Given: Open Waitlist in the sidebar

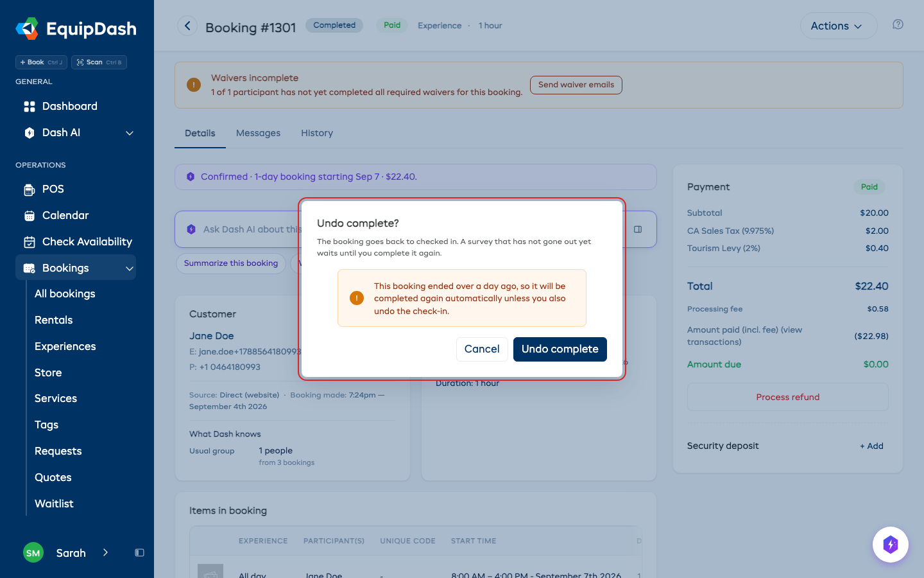Looking at the screenshot, I should pyautogui.click(x=54, y=504).
